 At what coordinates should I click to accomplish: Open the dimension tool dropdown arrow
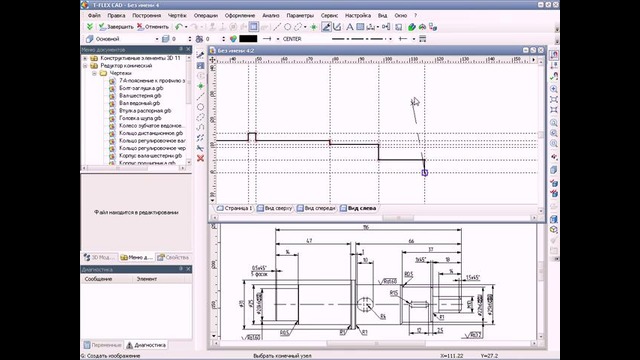coord(378,27)
